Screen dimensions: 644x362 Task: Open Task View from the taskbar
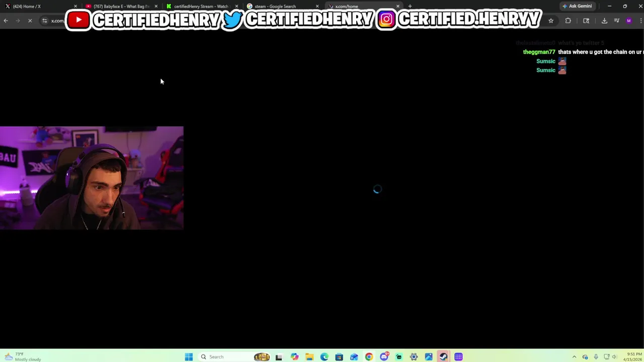click(279, 357)
